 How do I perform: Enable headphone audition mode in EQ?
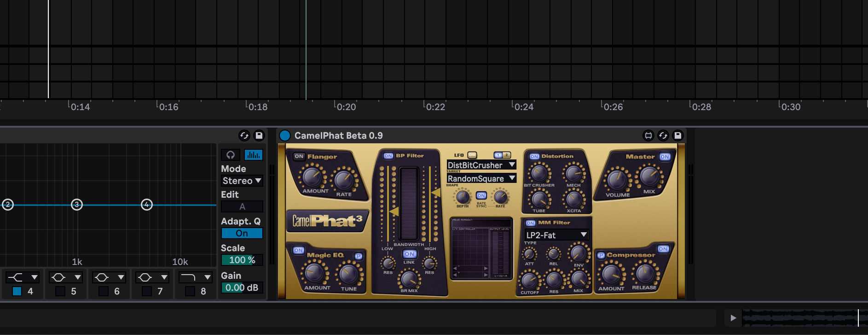[x=230, y=155]
